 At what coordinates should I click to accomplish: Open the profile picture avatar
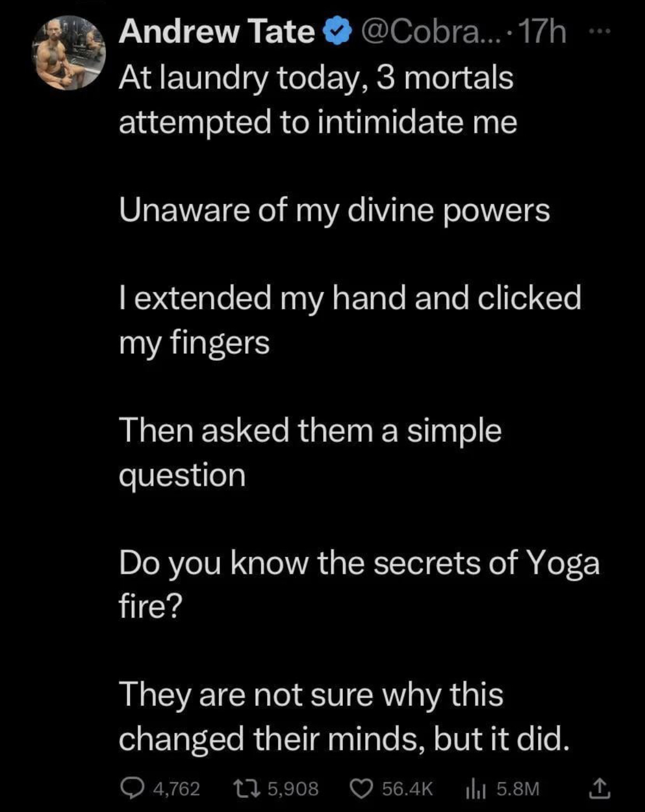(69, 53)
